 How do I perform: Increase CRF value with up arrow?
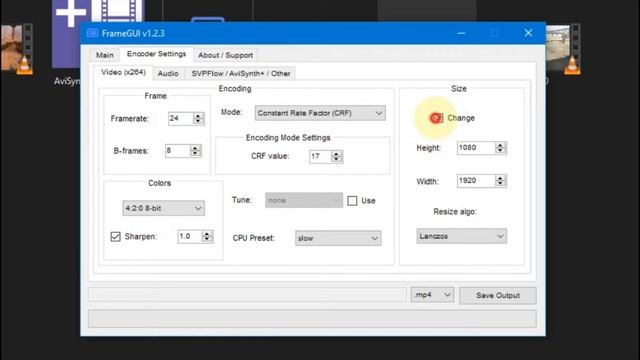336,153
